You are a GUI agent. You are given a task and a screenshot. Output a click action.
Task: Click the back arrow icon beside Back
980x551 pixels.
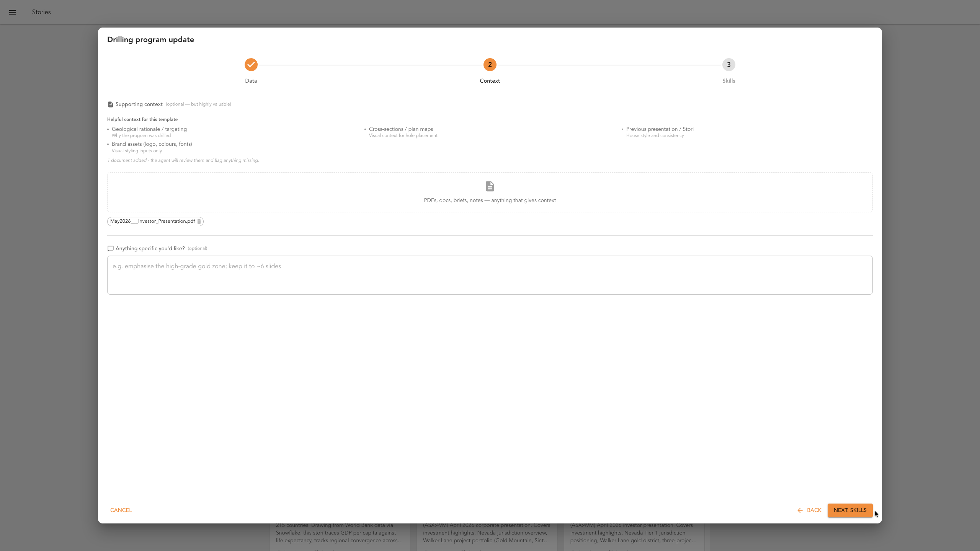[x=800, y=510]
